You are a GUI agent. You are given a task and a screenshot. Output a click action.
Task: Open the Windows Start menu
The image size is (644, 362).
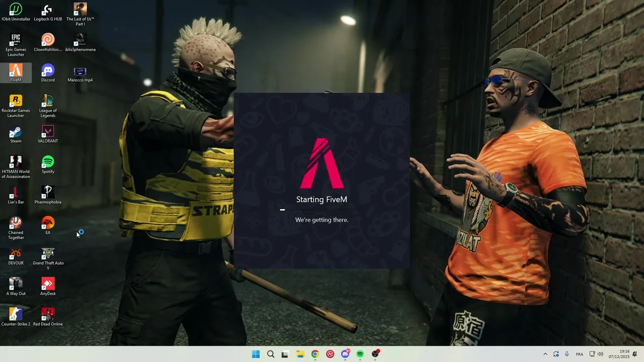[256, 354]
